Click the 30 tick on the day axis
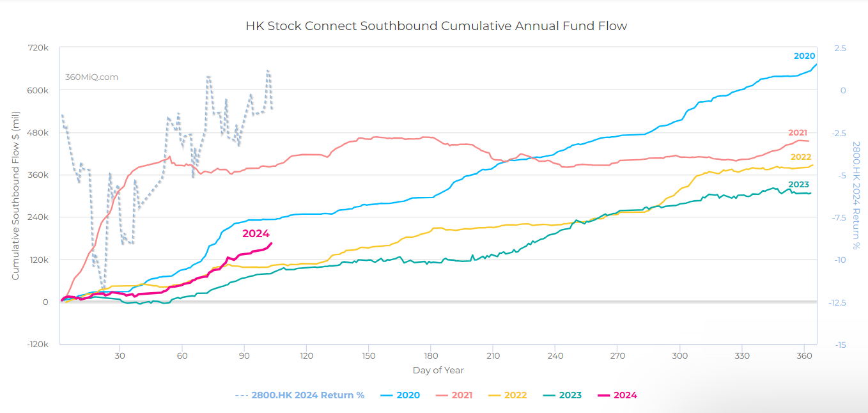Image resolution: width=868 pixels, height=413 pixels. [120, 355]
